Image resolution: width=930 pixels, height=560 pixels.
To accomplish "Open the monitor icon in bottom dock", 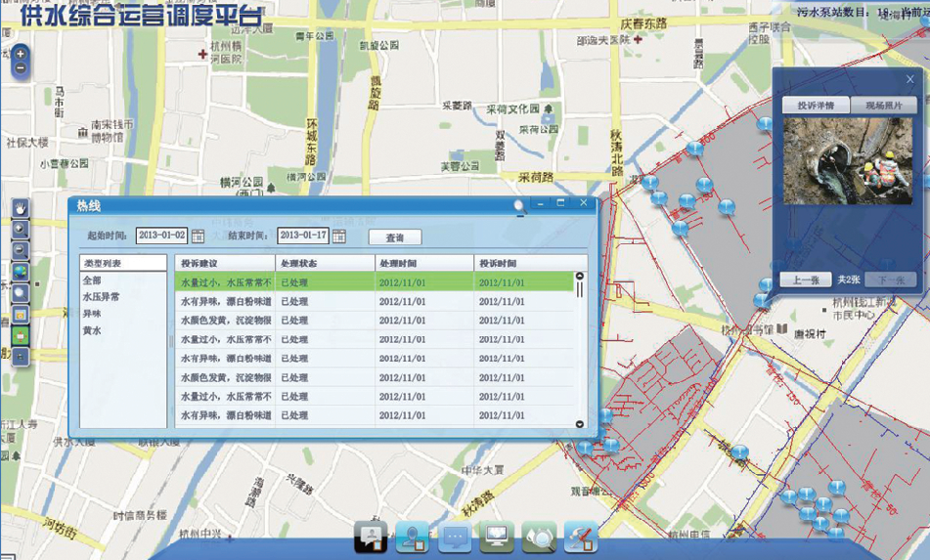I will (x=497, y=537).
